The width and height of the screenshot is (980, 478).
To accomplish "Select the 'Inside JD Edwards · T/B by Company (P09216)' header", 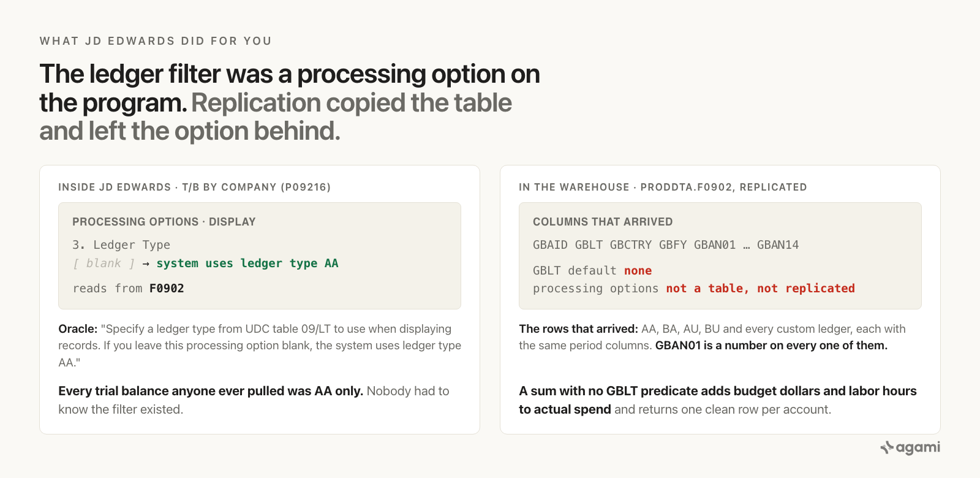I will 195,188.
